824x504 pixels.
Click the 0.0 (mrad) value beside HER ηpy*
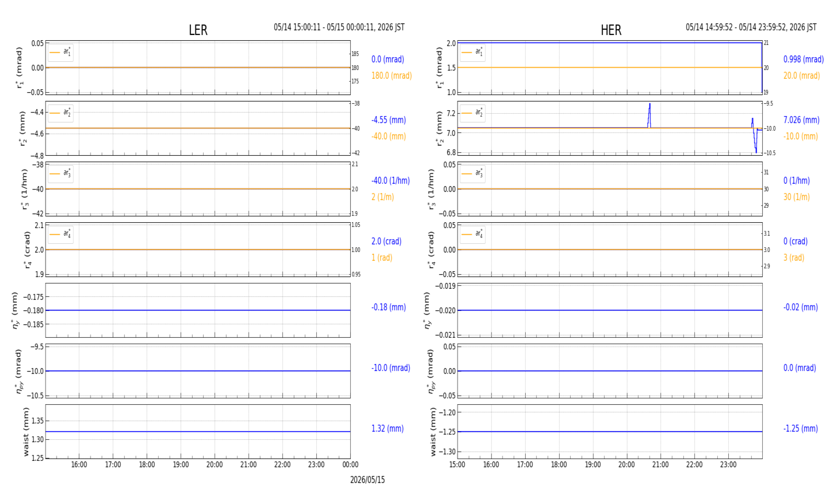(799, 368)
